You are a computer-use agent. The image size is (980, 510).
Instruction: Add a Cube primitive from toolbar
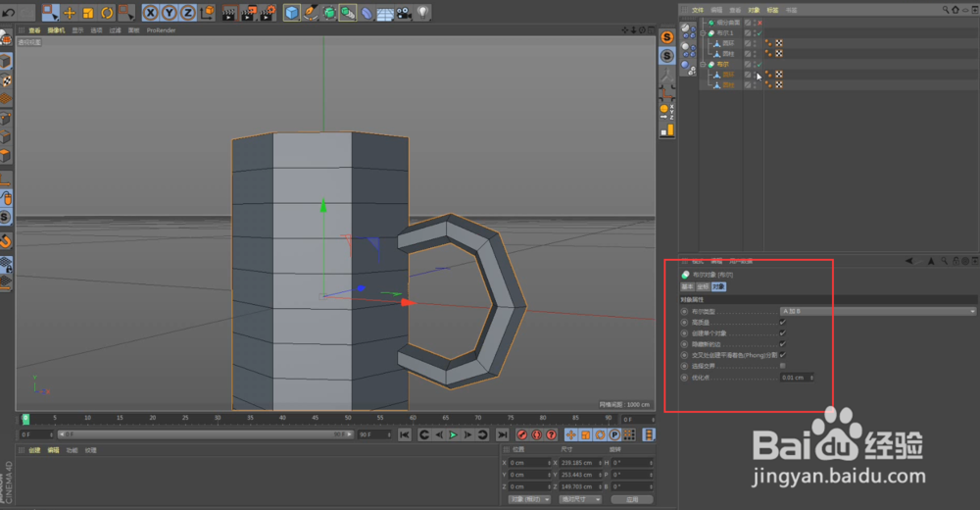pos(292,13)
